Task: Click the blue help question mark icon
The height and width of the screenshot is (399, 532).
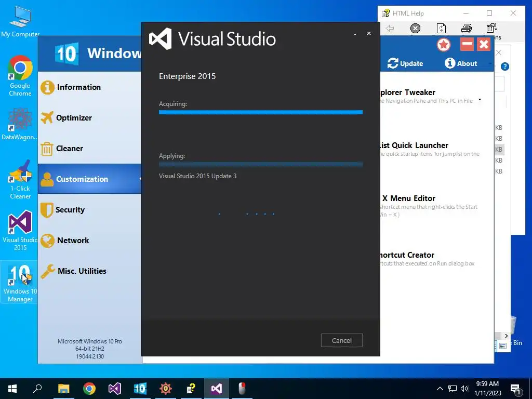Action: (505, 66)
